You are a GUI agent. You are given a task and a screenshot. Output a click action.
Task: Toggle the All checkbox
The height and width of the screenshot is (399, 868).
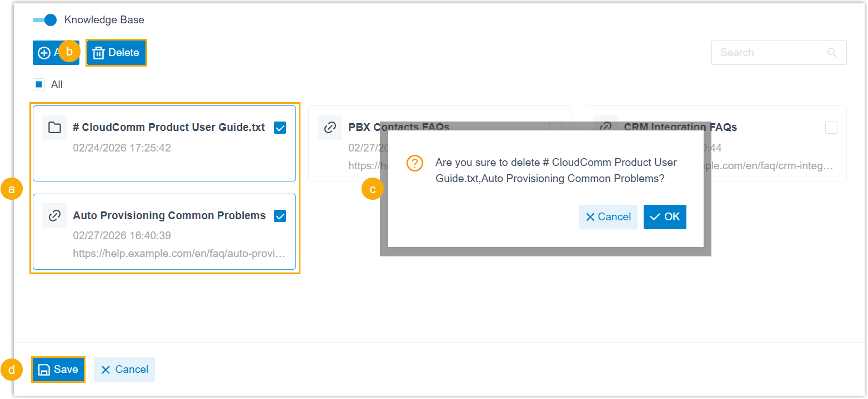[39, 85]
